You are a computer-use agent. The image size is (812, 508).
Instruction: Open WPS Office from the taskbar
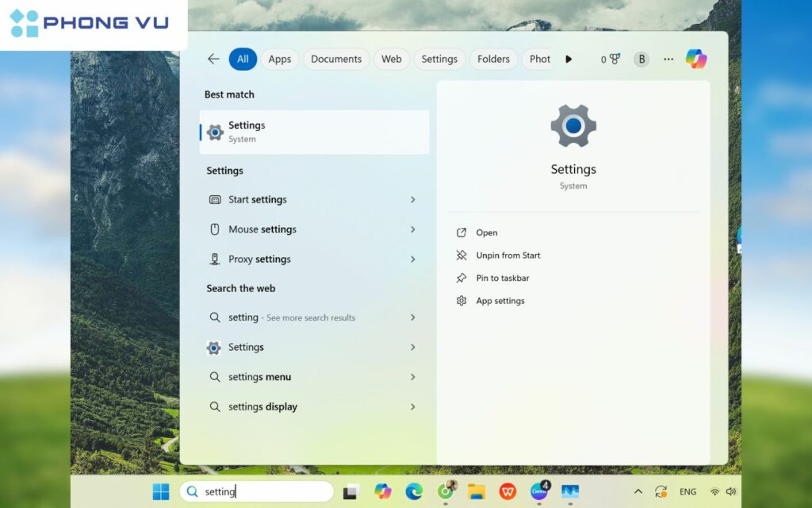click(x=507, y=491)
